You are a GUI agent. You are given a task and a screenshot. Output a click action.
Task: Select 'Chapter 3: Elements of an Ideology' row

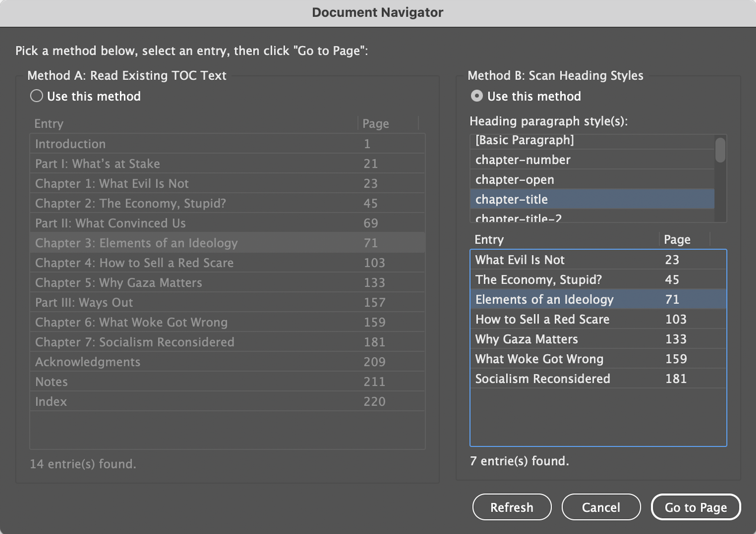point(227,243)
